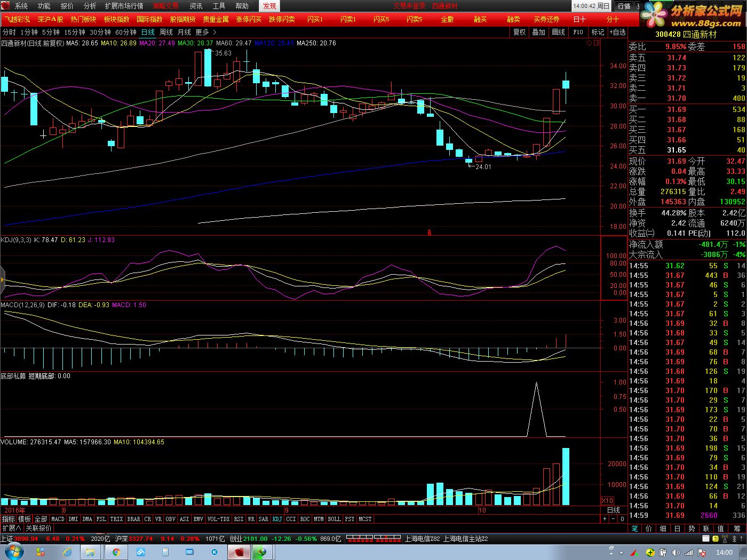Select the 势 tab in quote panel
Image resolution: width=747 pixels, height=560 pixels.
692,529
